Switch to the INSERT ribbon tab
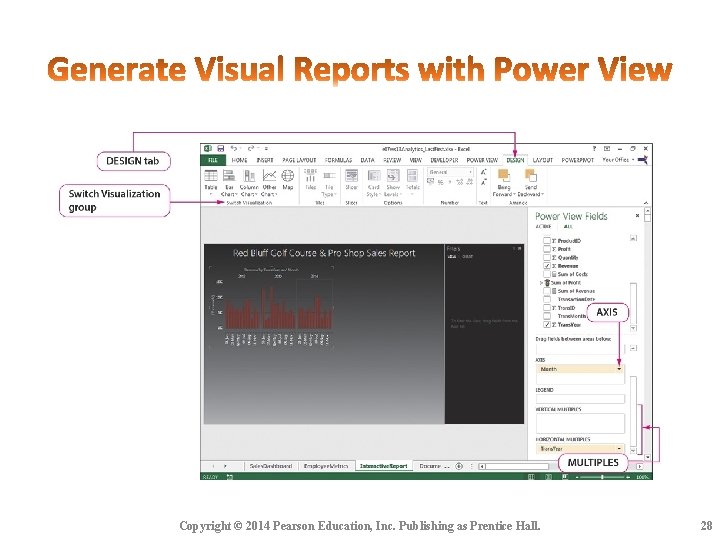Screen dimensions: 720x540 [265, 160]
